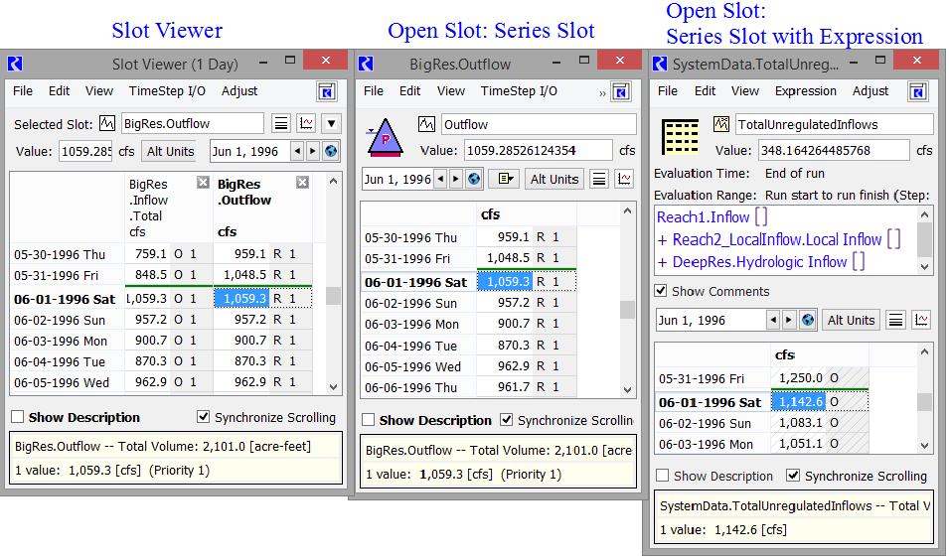Click the plot icon in Slot Viewer toolbar
The width and height of the screenshot is (949, 560).
point(307,124)
